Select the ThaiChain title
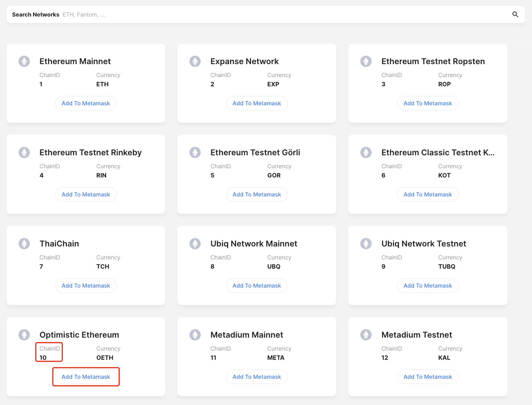Image resolution: width=532 pixels, height=405 pixels. [59, 244]
